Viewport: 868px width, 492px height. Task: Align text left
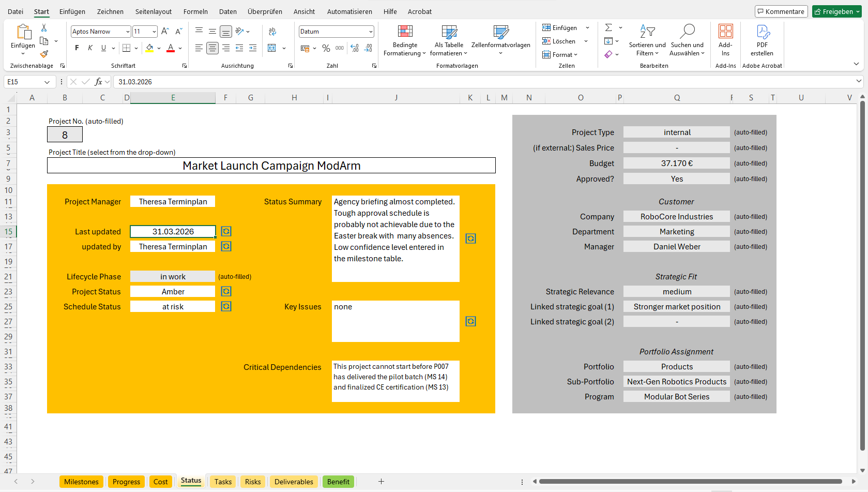[x=199, y=48]
